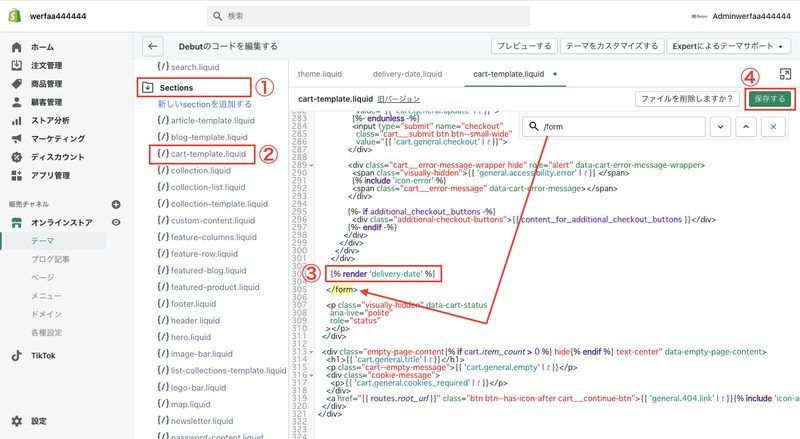The image size is (800, 439).
Task: Click Customize theme (テーマをカスタマイズする) button
Action: pyautogui.click(x=612, y=46)
